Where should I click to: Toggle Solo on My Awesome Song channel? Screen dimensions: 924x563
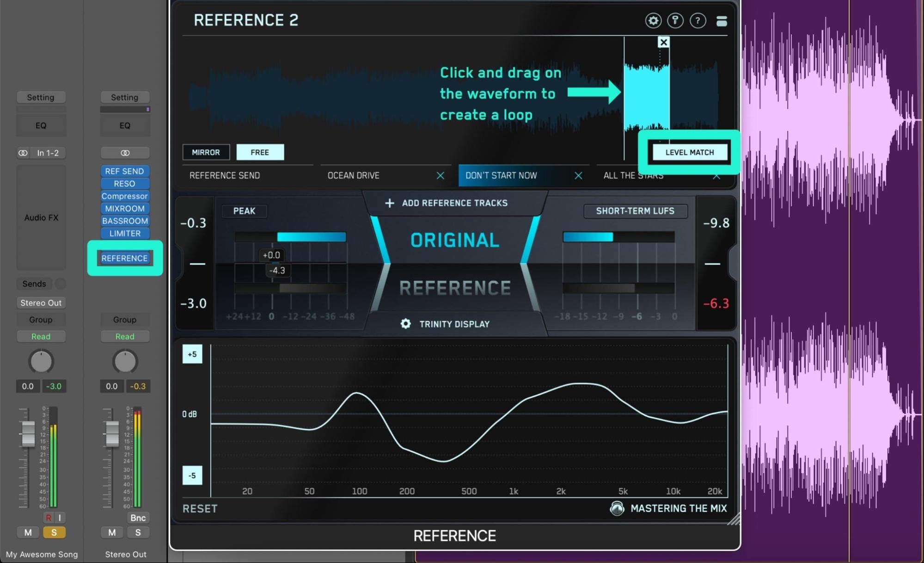tap(54, 532)
